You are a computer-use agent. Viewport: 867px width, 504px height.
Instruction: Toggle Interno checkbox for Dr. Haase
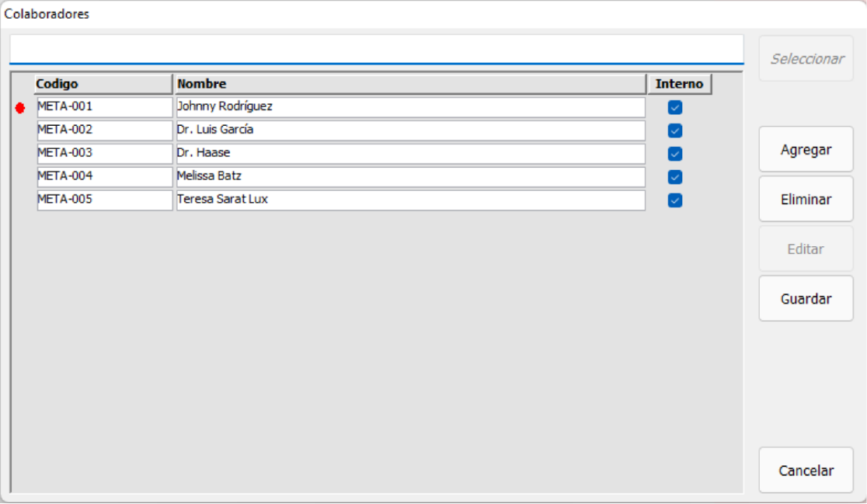pos(675,154)
